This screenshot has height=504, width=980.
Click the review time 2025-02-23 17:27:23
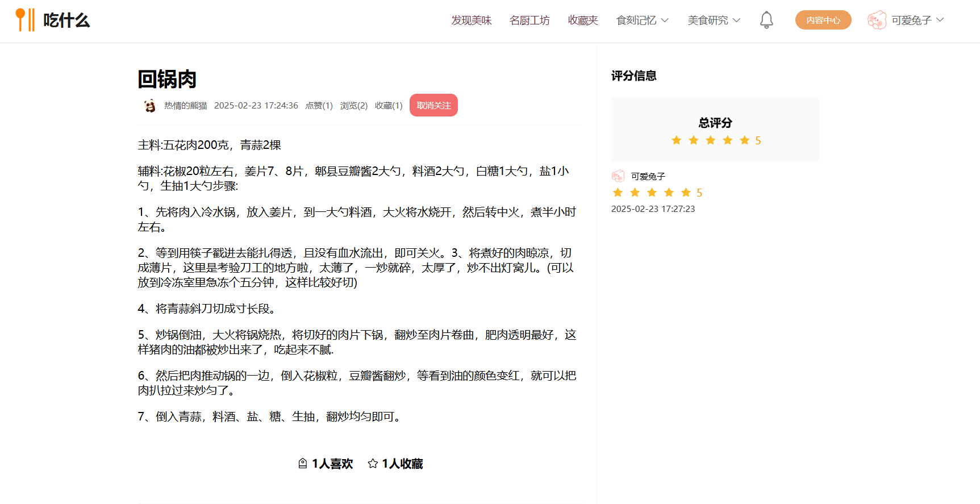653,209
